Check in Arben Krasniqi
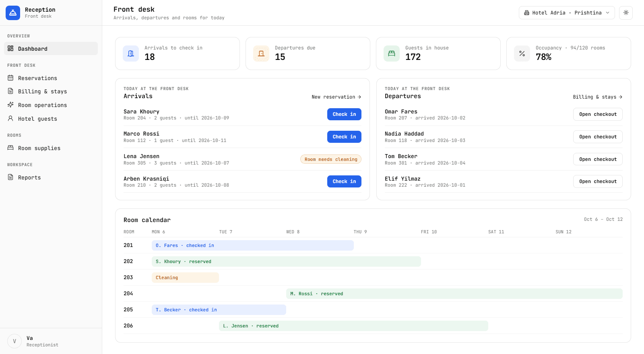644x354 pixels. tap(344, 181)
